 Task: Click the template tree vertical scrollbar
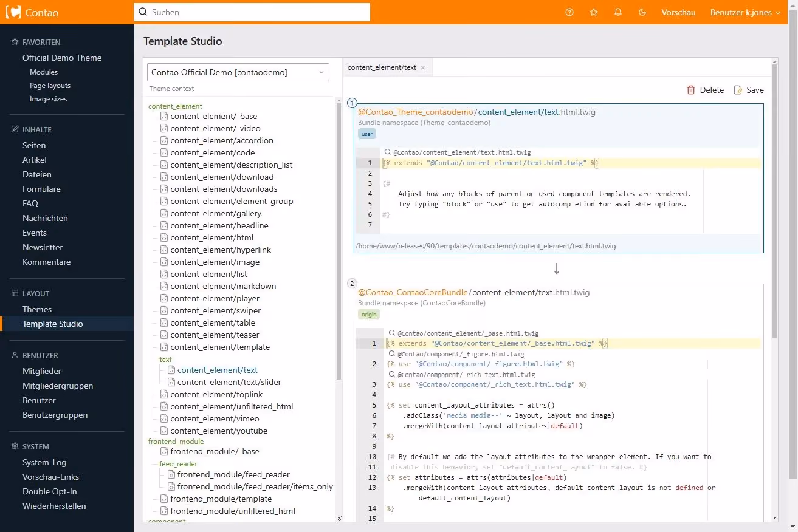click(339, 243)
